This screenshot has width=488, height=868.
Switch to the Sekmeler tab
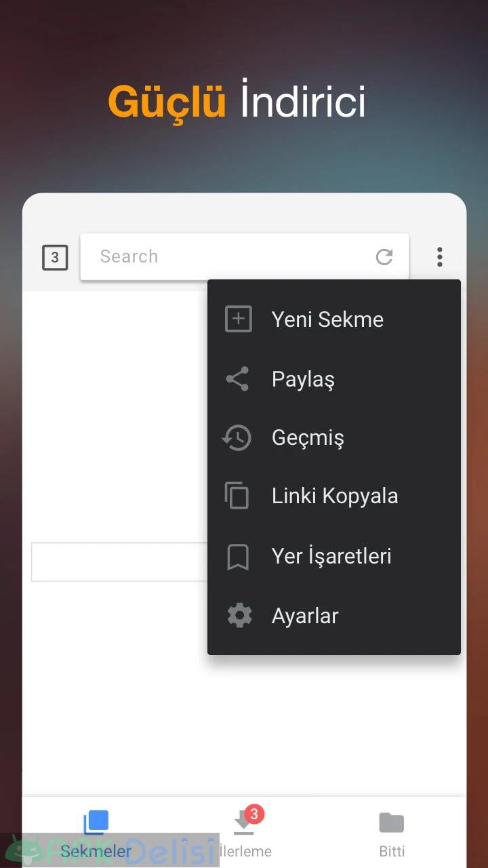click(x=96, y=835)
